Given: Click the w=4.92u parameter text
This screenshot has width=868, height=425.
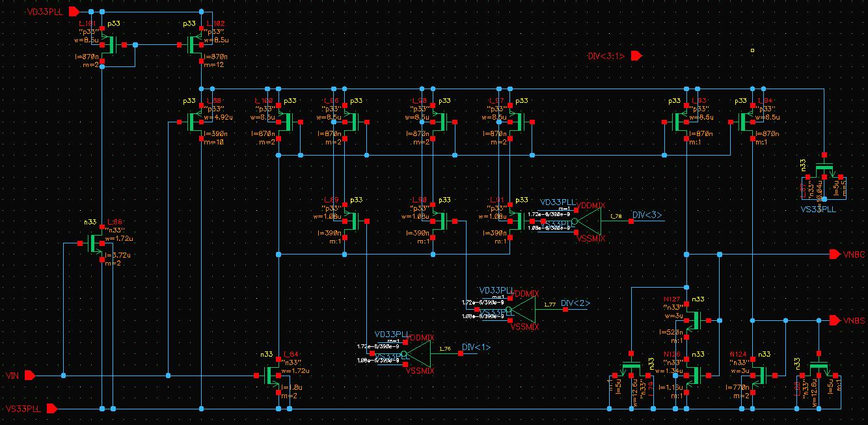Looking at the screenshot, I should tap(218, 118).
